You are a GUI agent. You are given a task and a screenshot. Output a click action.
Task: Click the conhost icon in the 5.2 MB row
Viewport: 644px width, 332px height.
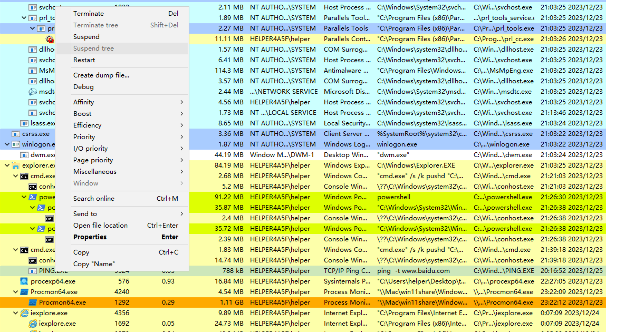(x=33, y=187)
